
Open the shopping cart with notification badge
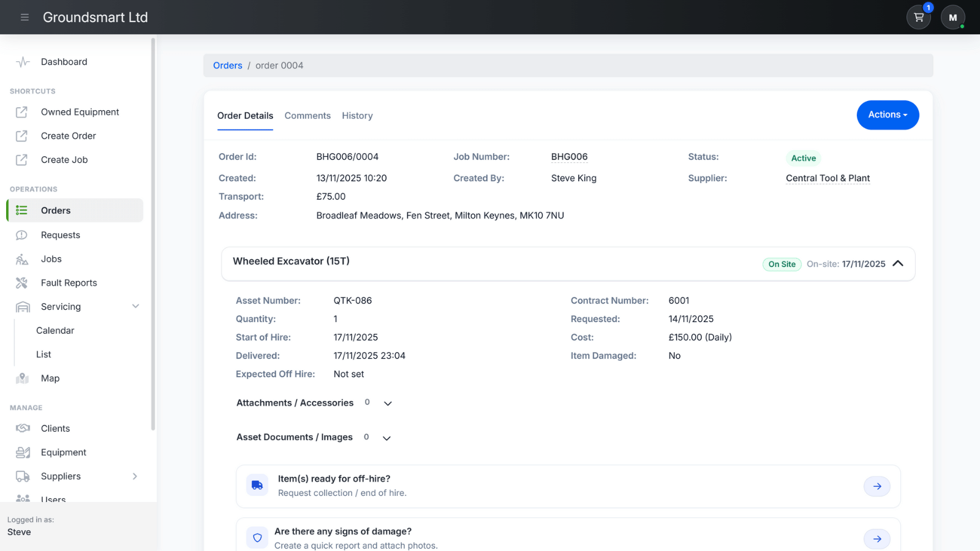pos(918,17)
